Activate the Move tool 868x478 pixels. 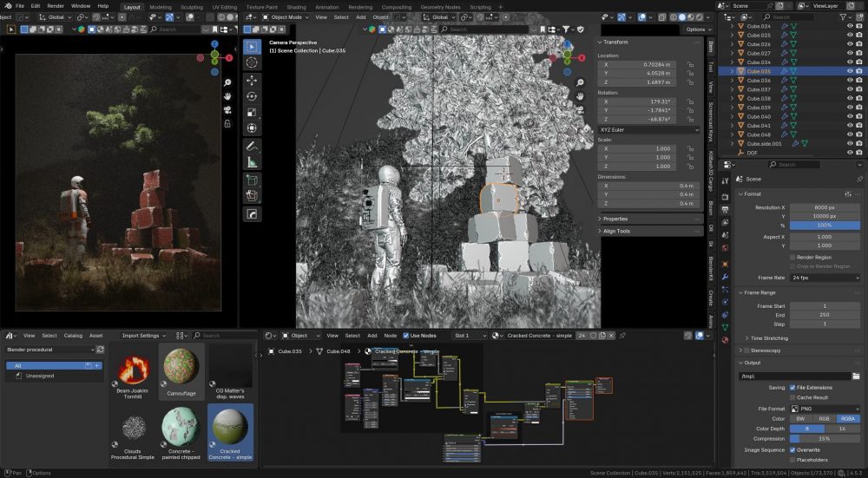coord(252,80)
